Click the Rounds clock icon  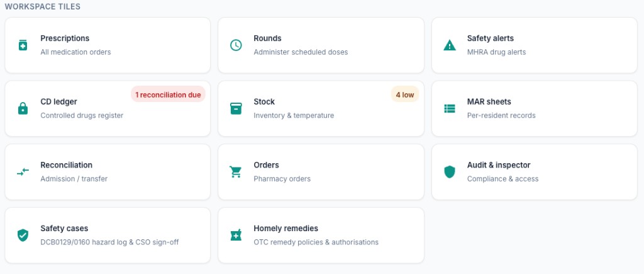coord(236,45)
